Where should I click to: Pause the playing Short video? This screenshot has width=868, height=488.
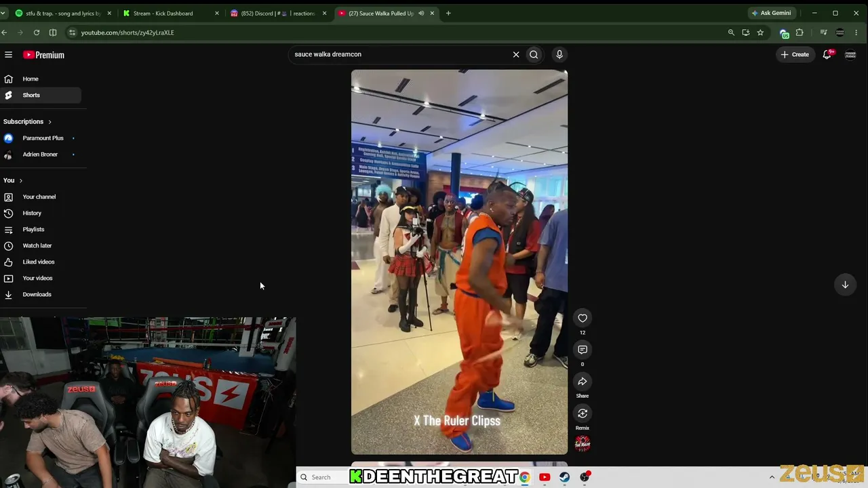pos(459,262)
